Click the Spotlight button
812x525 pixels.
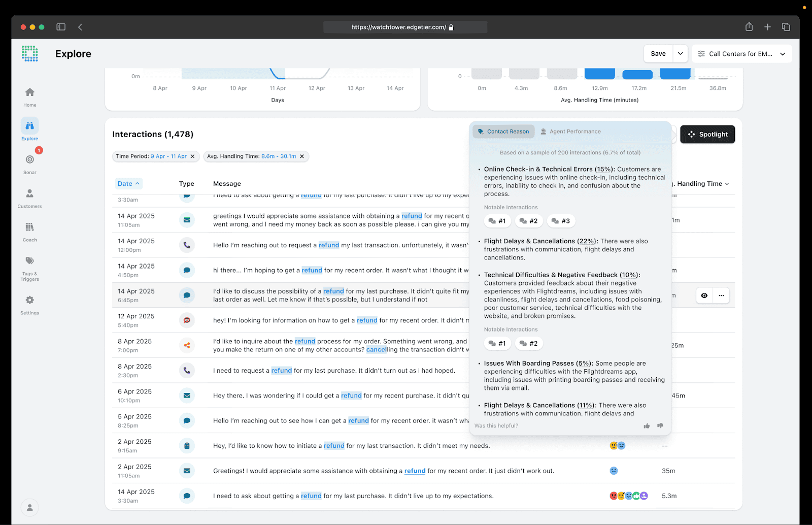pyautogui.click(x=707, y=135)
